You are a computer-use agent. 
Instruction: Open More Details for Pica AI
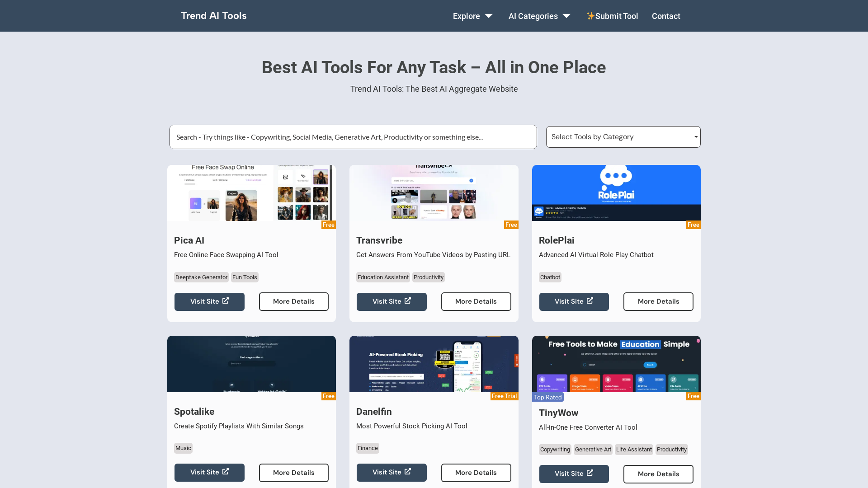(x=294, y=301)
